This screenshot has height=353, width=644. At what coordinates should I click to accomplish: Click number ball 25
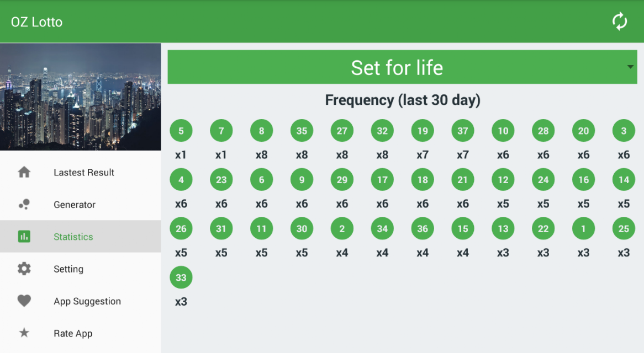[624, 229]
